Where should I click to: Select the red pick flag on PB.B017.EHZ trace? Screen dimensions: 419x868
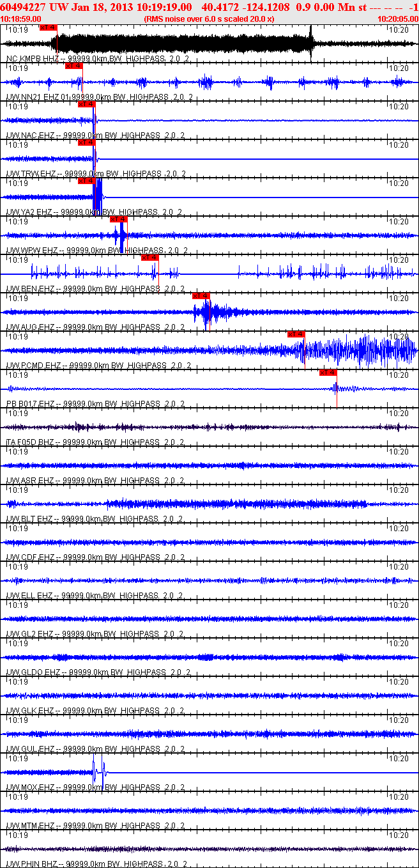[x=328, y=373]
